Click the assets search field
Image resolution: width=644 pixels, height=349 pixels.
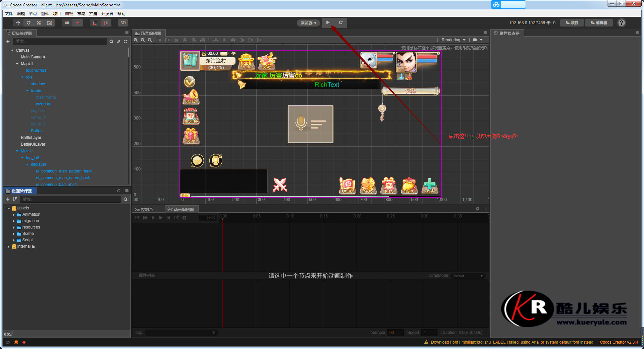point(70,199)
